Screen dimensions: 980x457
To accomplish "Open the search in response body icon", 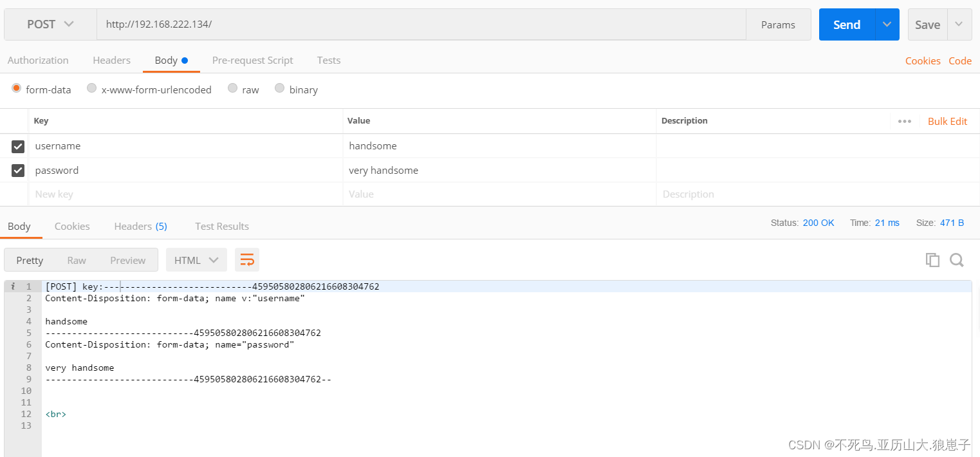I will point(957,259).
